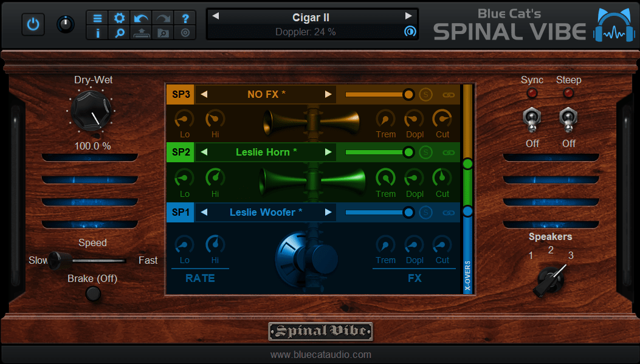The image size is (640, 364).
Task: Go to next preset after Cigar II
Action: pyautogui.click(x=408, y=16)
